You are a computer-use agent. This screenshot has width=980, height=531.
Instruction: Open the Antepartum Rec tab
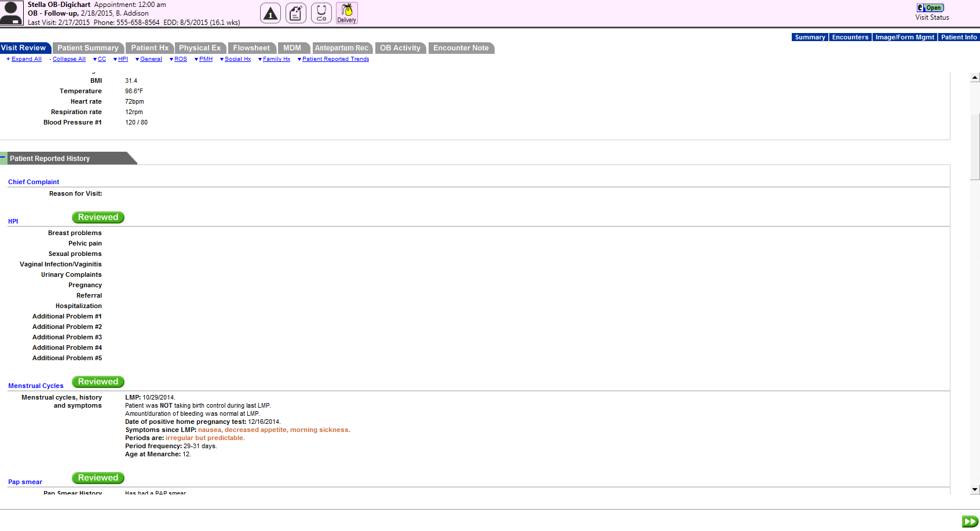coord(341,48)
